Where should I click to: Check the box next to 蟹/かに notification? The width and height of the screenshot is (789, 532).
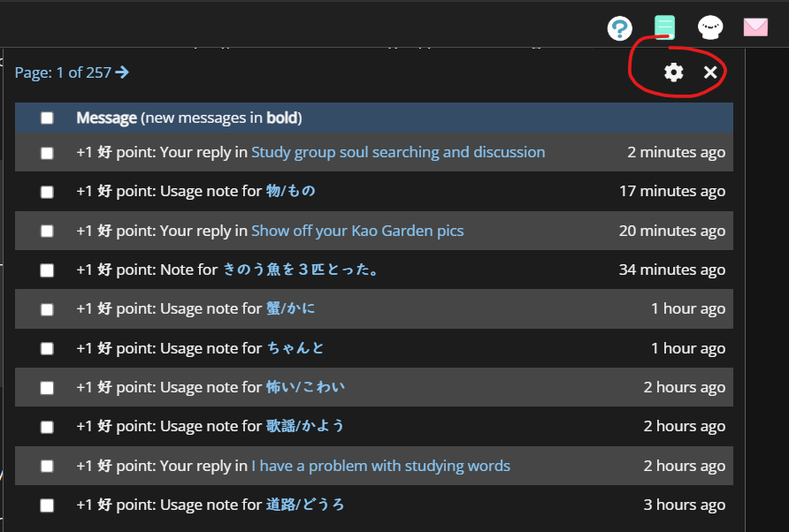tap(47, 309)
